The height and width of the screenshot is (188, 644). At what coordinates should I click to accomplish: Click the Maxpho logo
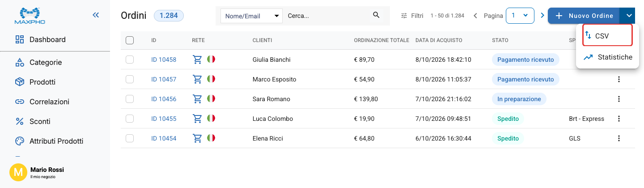[30, 15]
